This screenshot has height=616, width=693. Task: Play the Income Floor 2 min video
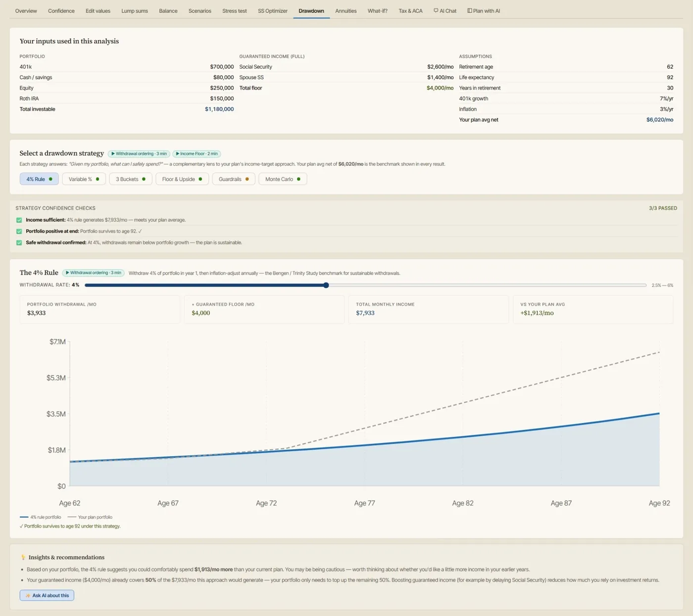[197, 154]
